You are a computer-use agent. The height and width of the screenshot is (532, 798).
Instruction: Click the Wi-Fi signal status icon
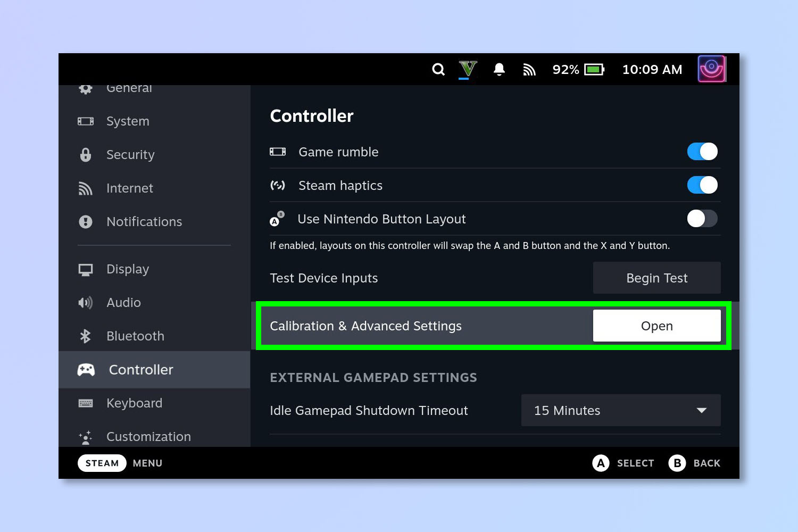pyautogui.click(x=529, y=70)
